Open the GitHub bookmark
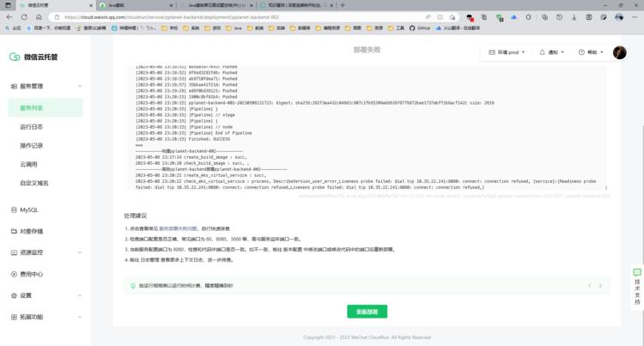Viewport: 644px width, 346px height. [420, 28]
